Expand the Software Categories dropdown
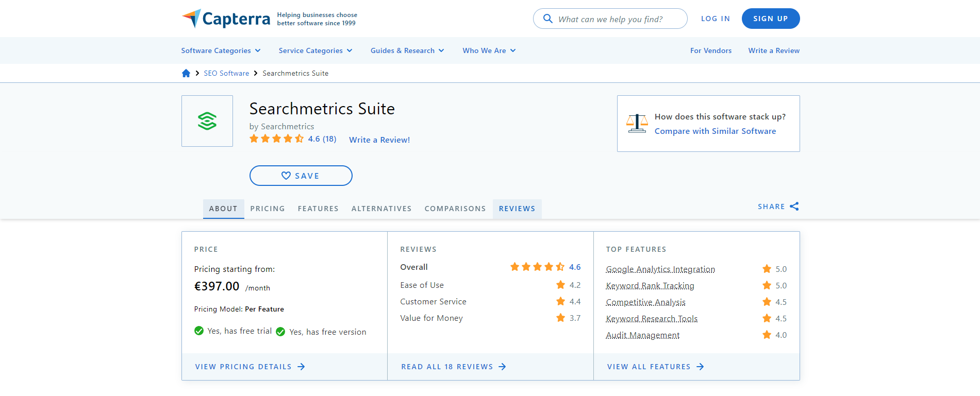The width and height of the screenshot is (980, 396). coord(221,50)
